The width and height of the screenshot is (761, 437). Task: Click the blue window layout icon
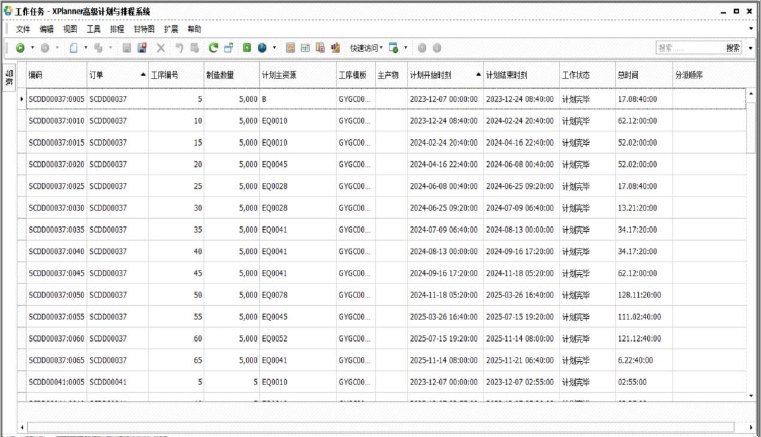[229, 48]
